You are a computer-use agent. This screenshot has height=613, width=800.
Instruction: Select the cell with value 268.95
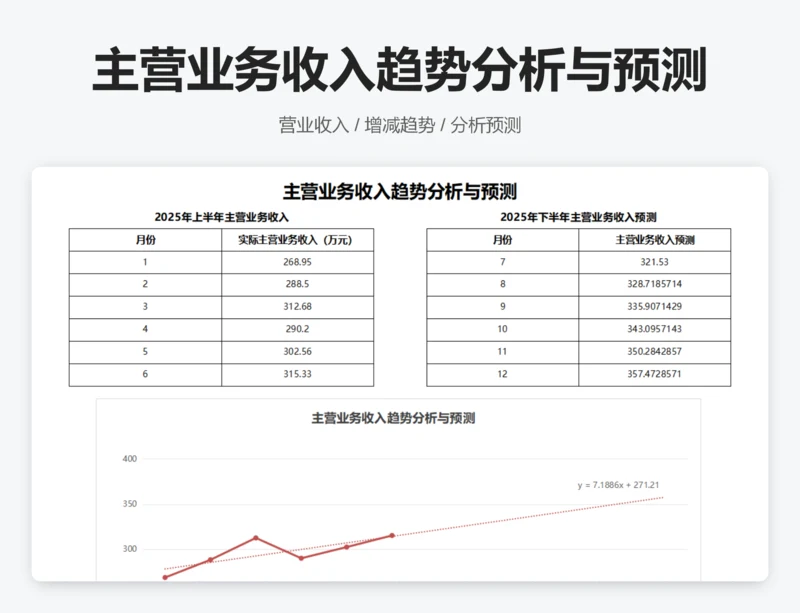pos(297,262)
